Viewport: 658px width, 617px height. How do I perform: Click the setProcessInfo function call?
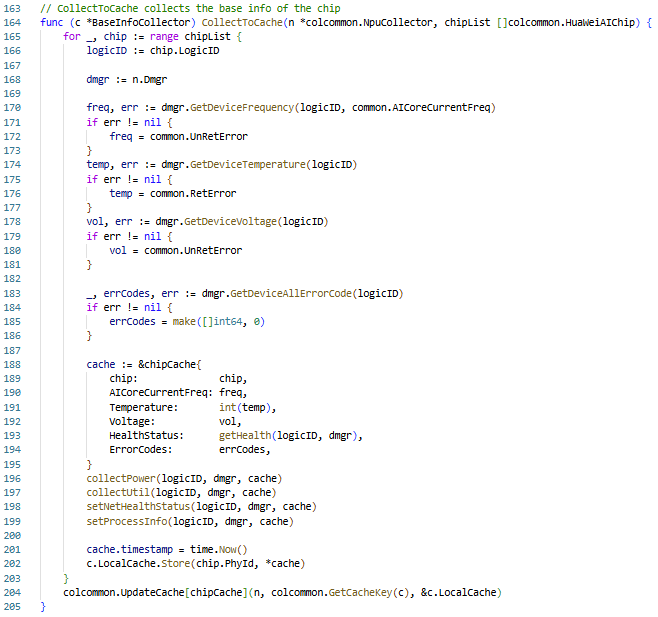point(127,522)
